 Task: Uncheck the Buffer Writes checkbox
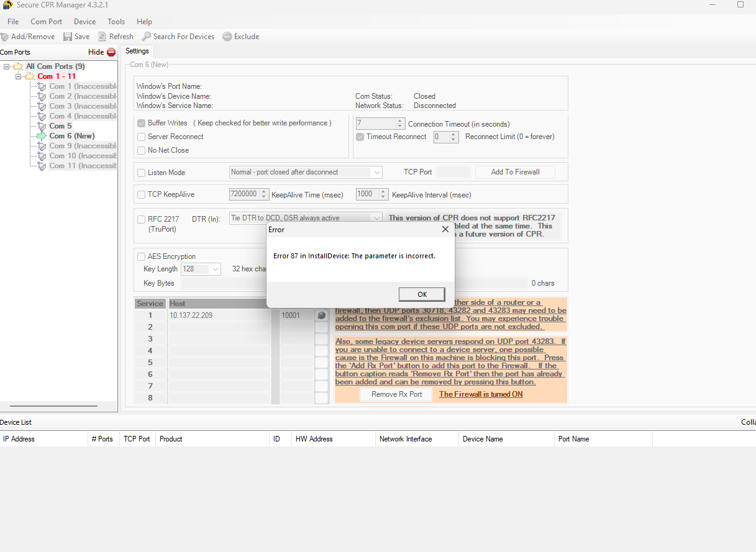click(140, 123)
